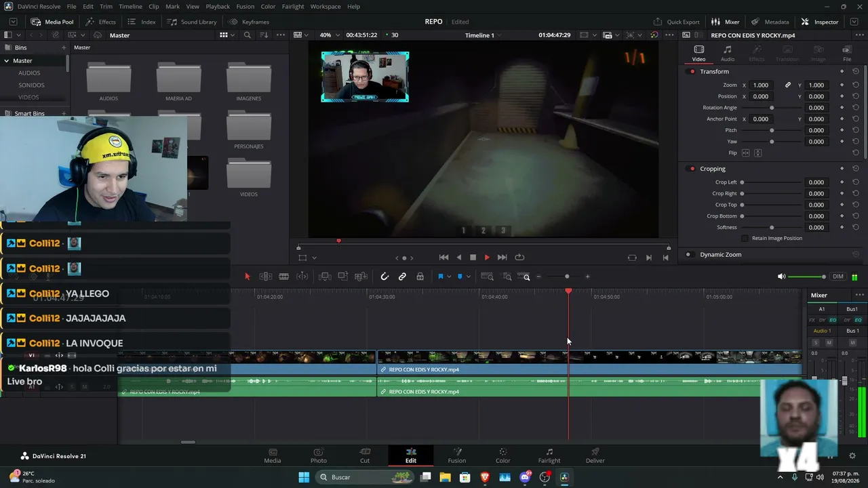Enable the Dynamic Zoom switch
Image resolution: width=868 pixels, height=488 pixels.
[689, 255]
